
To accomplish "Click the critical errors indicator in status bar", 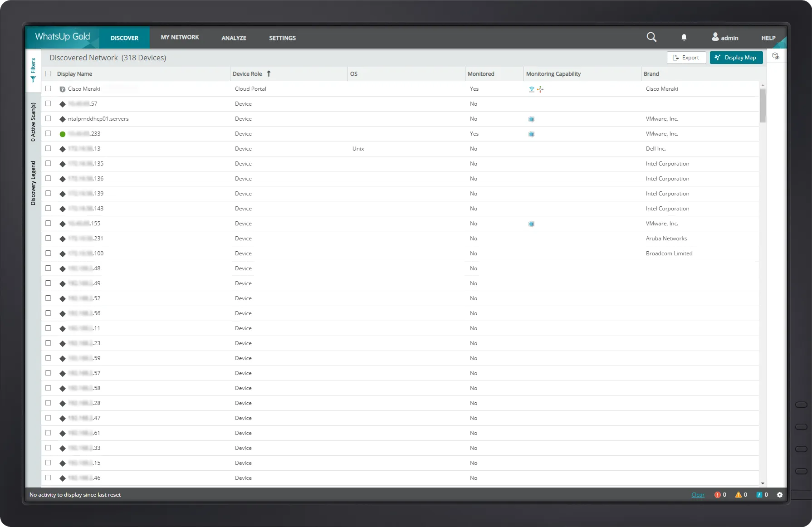I will pos(717,495).
